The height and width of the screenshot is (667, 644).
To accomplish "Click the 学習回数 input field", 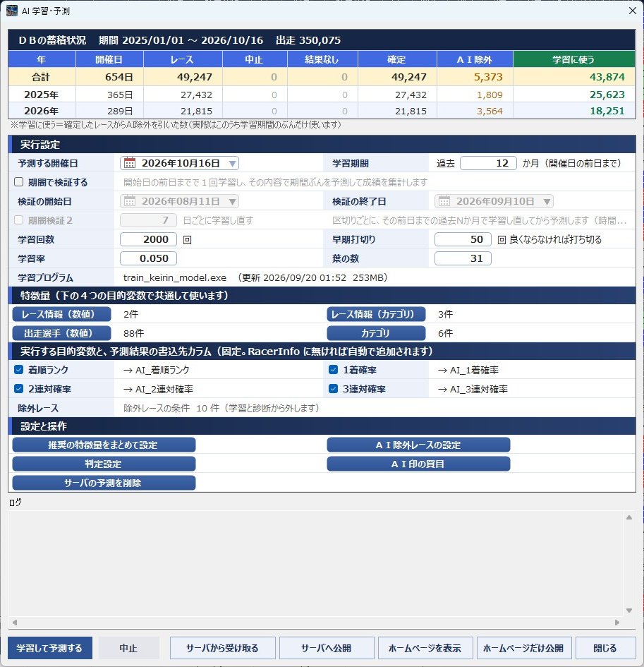I will pyautogui.click(x=148, y=239).
